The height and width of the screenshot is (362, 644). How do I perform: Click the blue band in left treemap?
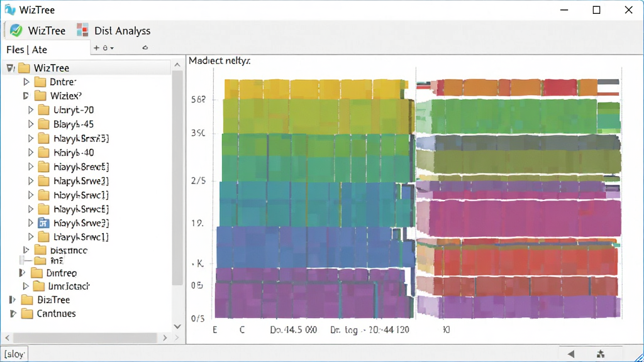[x=314, y=248]
